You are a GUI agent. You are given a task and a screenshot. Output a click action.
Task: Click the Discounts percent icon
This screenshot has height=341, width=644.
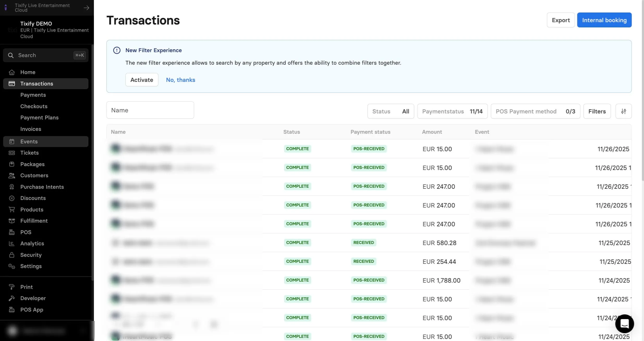tap(11, 198)
